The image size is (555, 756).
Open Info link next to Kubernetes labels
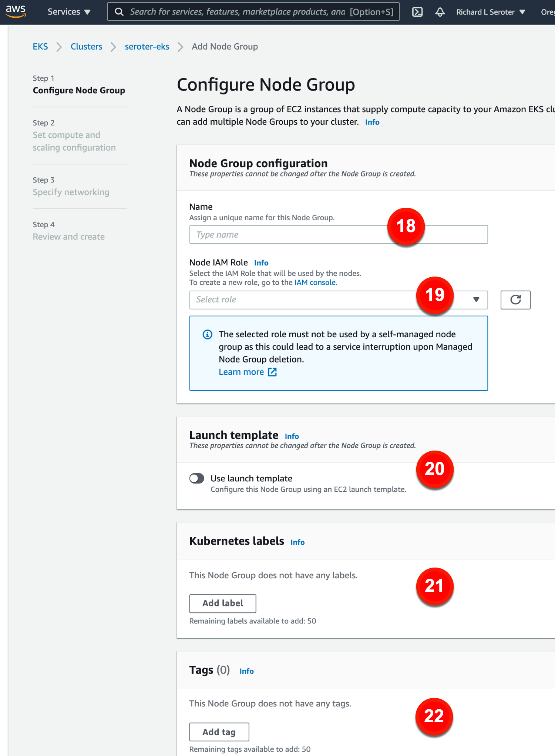pyautogui.click(x=297, y=542)
